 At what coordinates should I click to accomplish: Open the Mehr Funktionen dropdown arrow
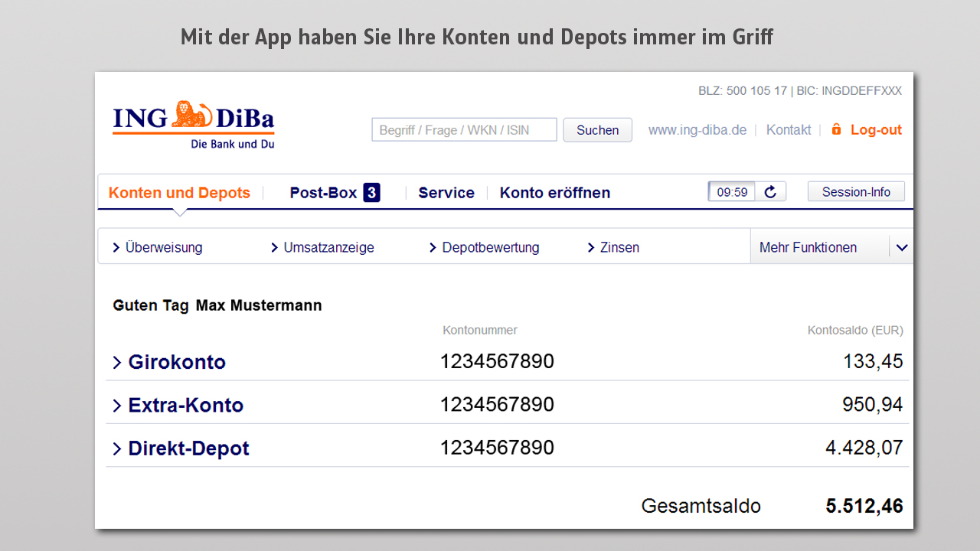901,247
